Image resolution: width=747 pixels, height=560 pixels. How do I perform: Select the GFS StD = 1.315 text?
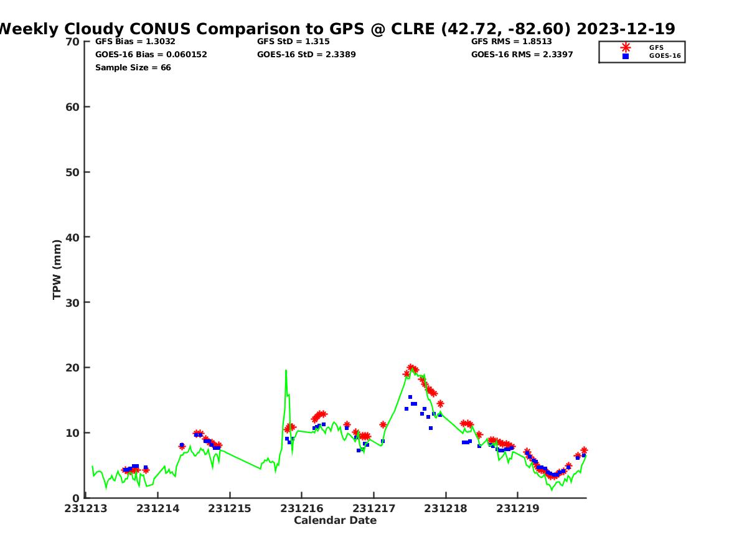[293, 42]
